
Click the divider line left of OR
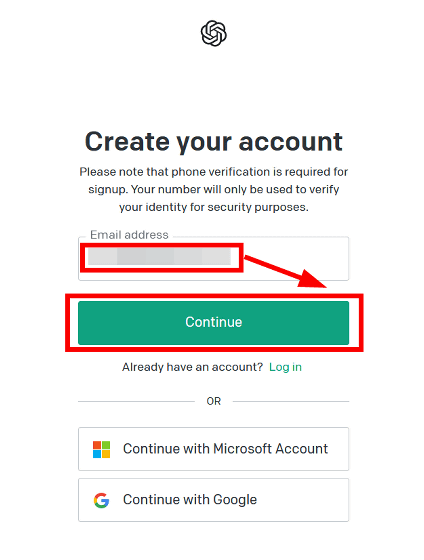click(136, 401)
